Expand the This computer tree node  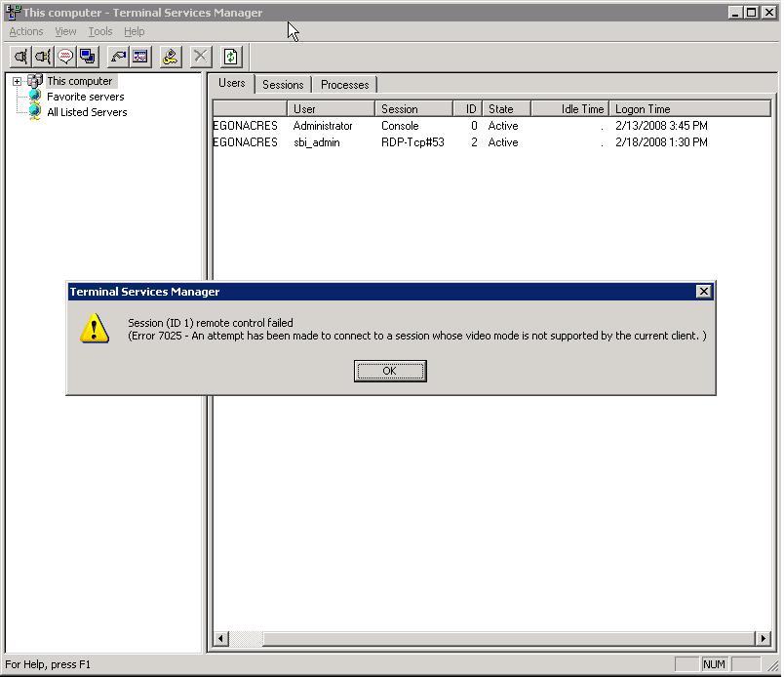[17, 82]
